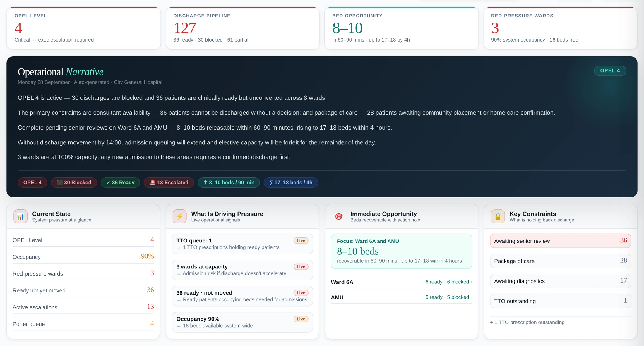Click the lightning bolt Driving Pressure icon
This screenshot has height=346, width=644.
point(179,216)
